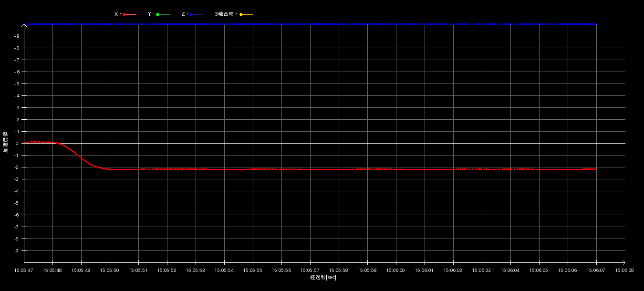644x291 pixels.
Task: Select the 15:06:07 time tick label
Action: tap(596, 270)
